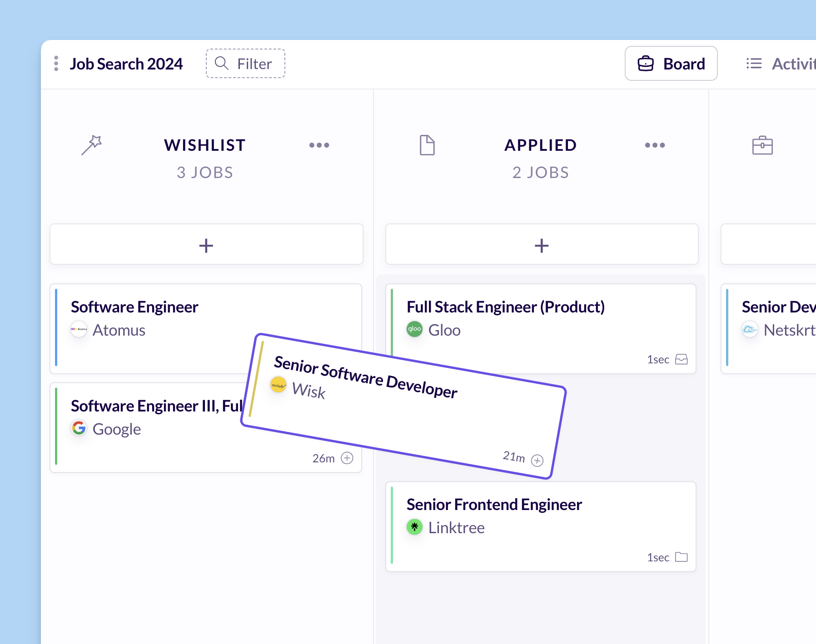Click the Google company logo
The image size is (816, 644).
click(x=79, y=428)
